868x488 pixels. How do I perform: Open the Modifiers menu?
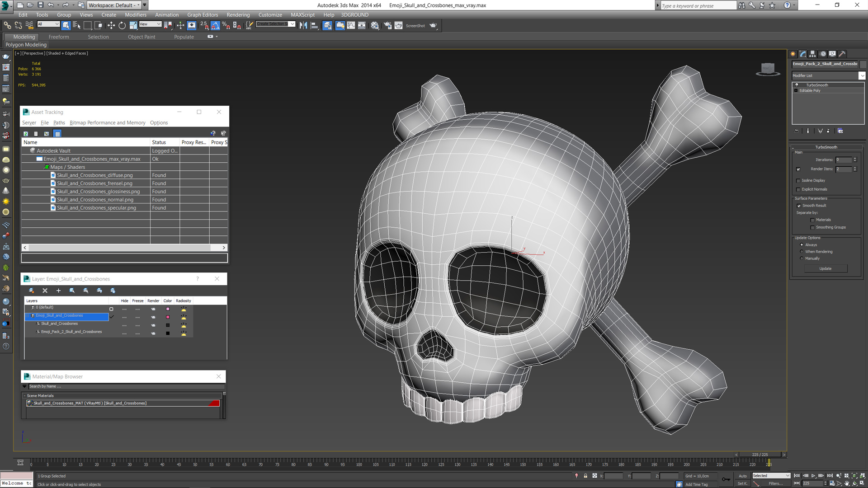pyautogui.click(x=136, y=14)
